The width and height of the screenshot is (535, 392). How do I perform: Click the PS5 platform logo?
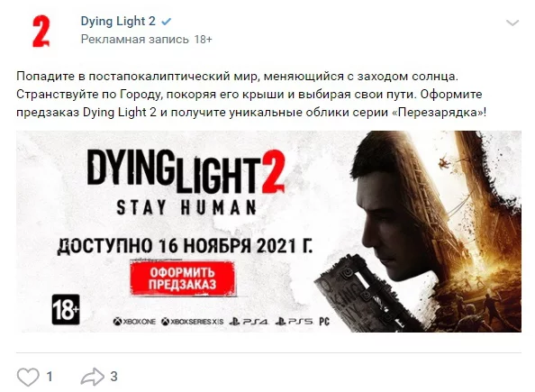(x=294, y=322)
